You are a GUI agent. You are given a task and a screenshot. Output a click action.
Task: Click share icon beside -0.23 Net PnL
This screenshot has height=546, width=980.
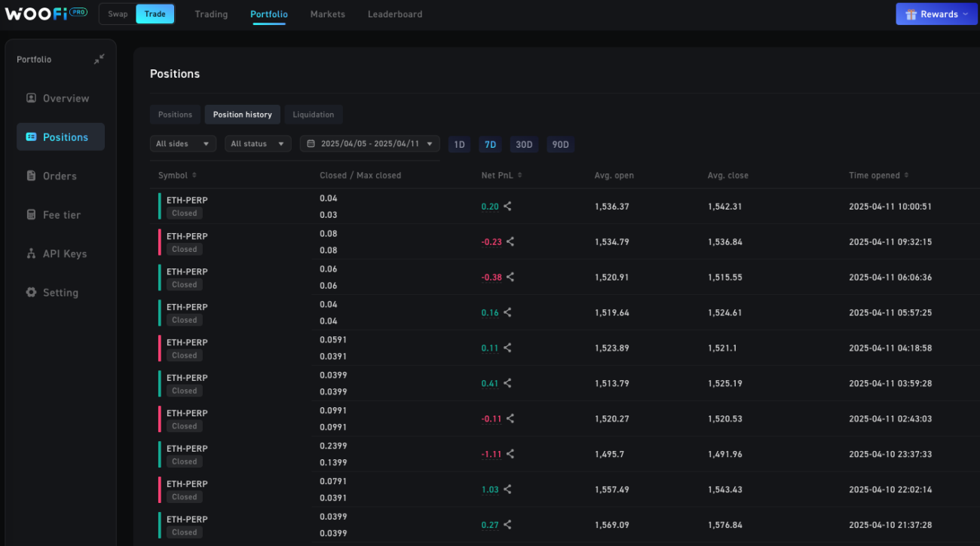tap(510, 241)
